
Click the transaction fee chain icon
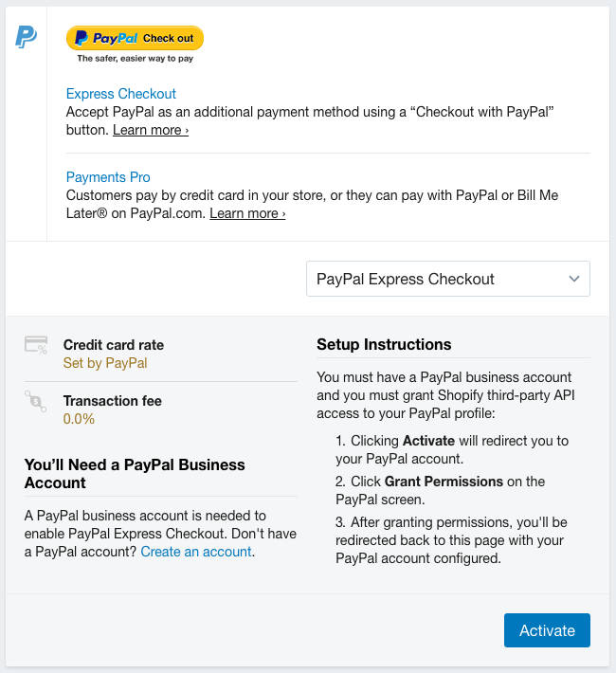(x=36, y=402)
